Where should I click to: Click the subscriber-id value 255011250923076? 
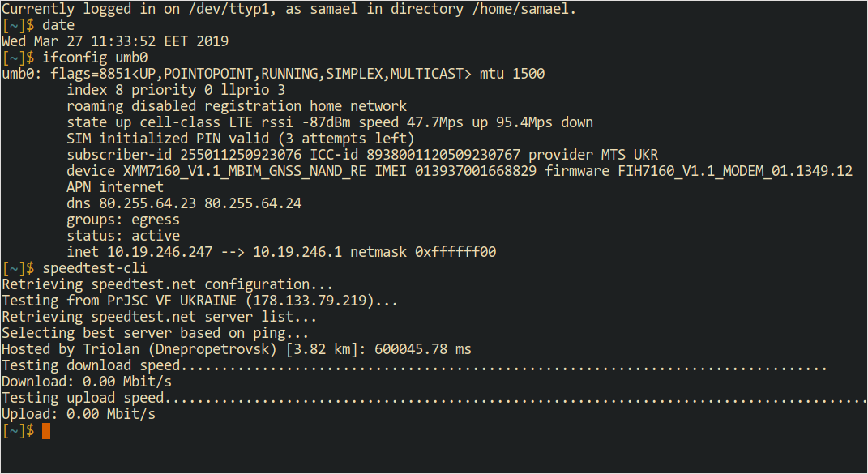click(241, 155)
